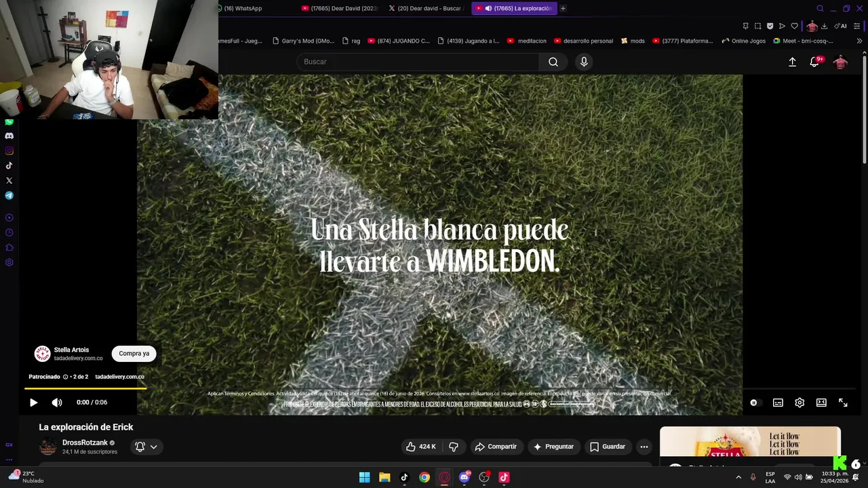
Task: Open the player settings gear
Action: [800, 403]
